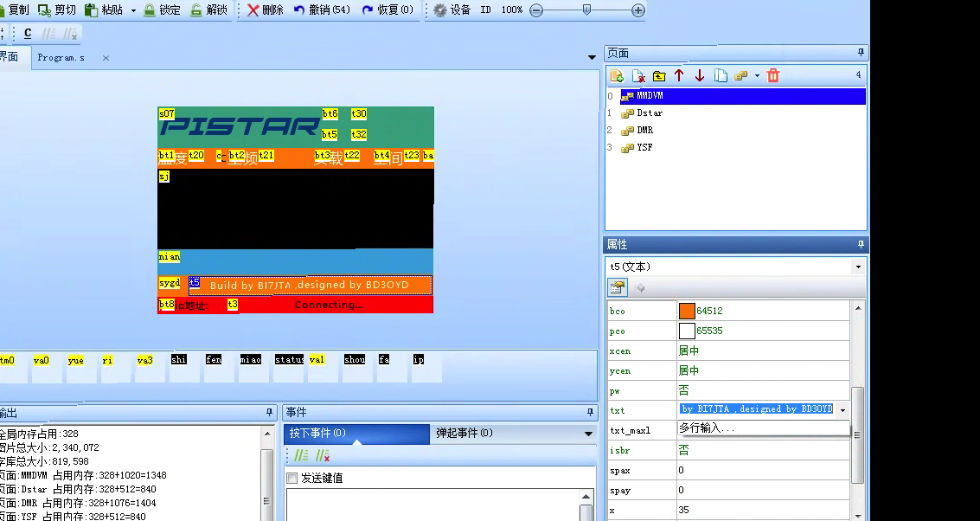Screen dimensions: 980x521
Task: Select the MMDVM page
Action: [x=742, y=96]
